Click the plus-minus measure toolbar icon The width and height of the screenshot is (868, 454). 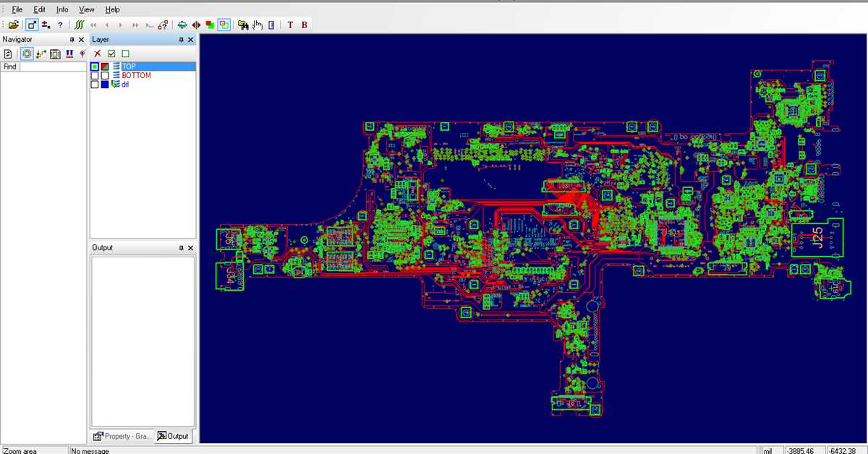pyautogui.click(x=46, y=25)
